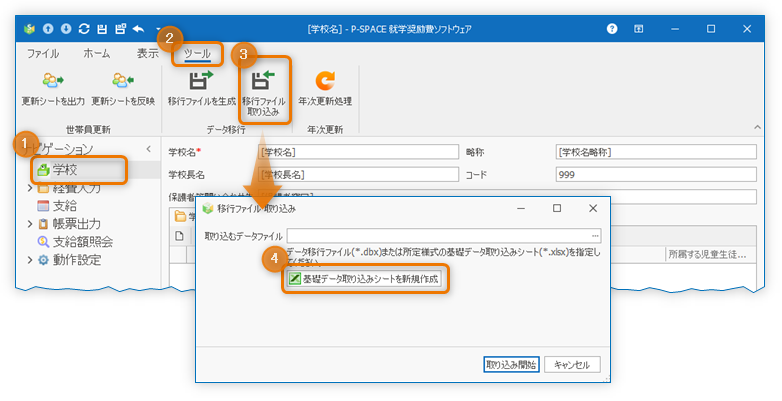Click the down arrow quick access icon
Screen dimensions: 782x401
(x=66, y=29)
